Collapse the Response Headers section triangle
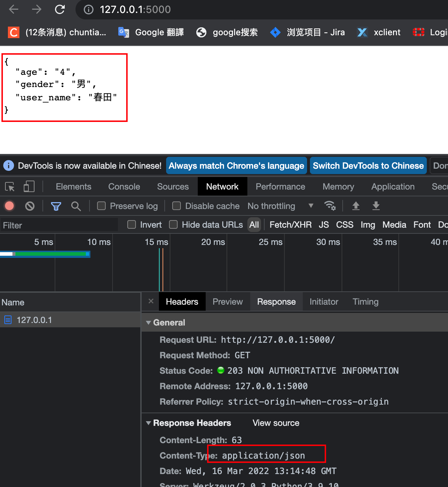 pos(148,423)
